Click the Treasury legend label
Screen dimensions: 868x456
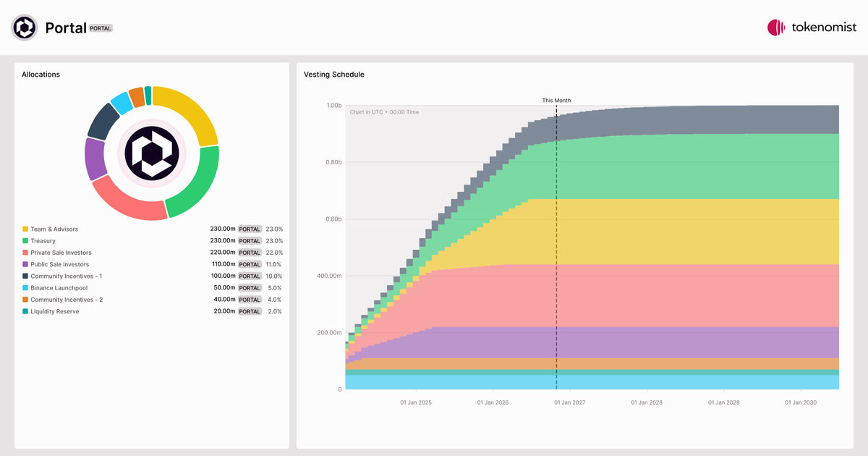[43, 240]
